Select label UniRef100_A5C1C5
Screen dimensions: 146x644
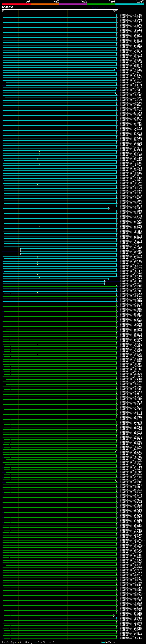[131, 93]
